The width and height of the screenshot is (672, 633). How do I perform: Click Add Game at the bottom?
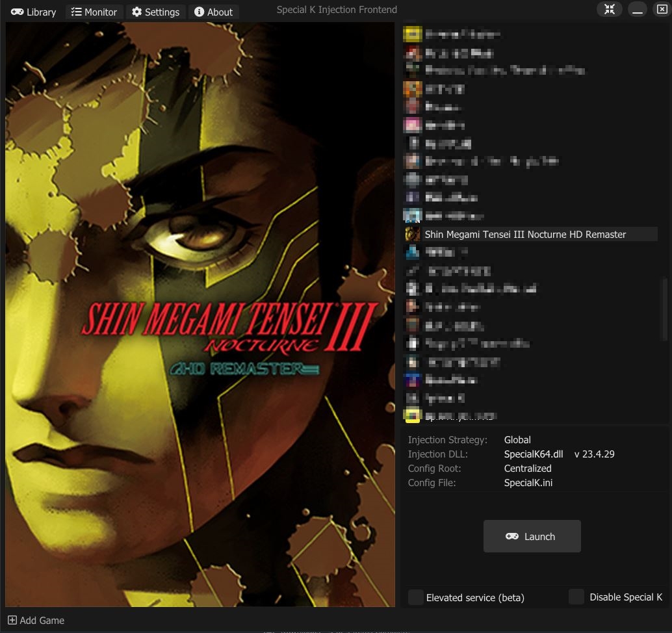(x=36, y=620)
